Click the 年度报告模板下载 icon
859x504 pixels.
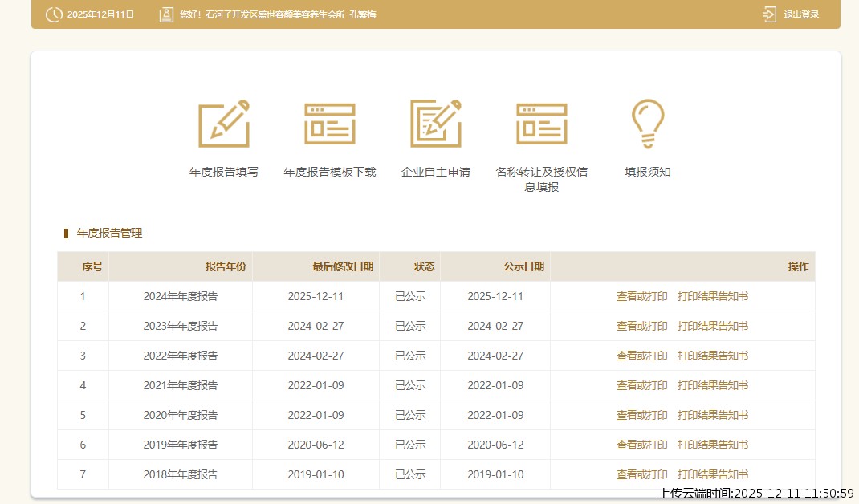(x=330, y=124)
